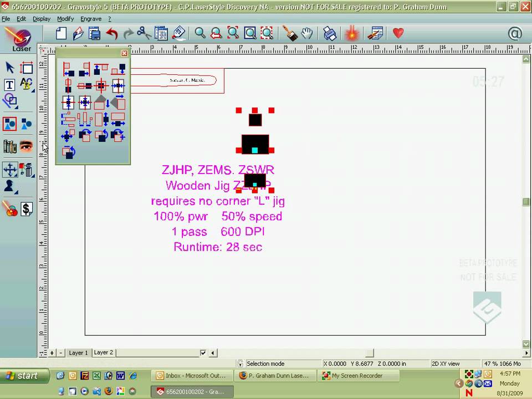Image resolution: width=532 pixels, height=399 pixels.
Task: Center both axes with red crosshair icon
Action: point(101,85)
